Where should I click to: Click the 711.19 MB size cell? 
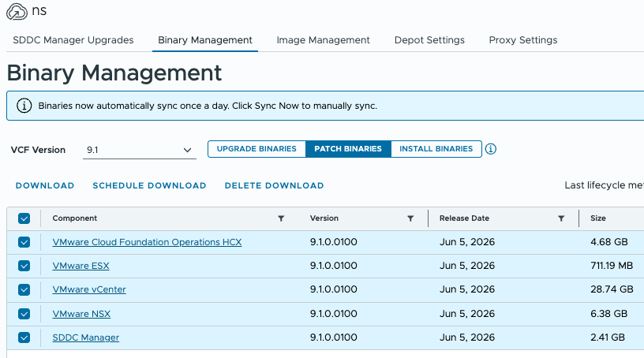click(x=612, y=266)
